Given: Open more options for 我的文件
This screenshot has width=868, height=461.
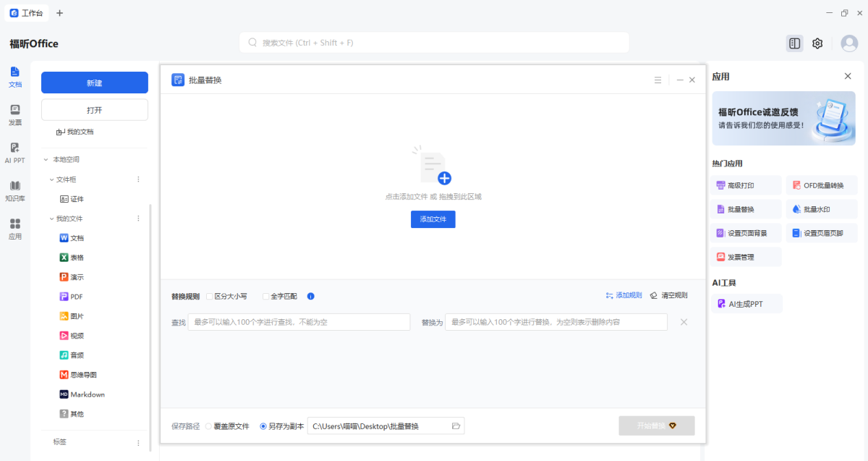Looking at the screenshot, I should 138,219.
